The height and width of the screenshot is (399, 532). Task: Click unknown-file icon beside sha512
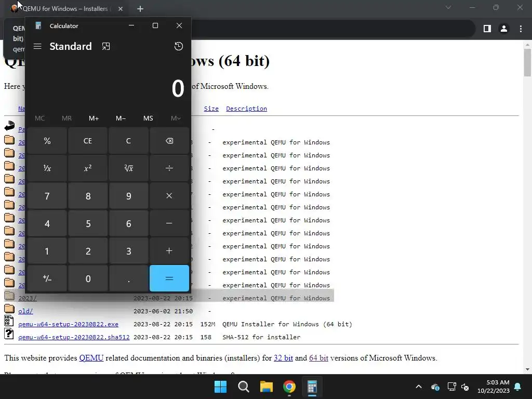(x=9, y=334)
